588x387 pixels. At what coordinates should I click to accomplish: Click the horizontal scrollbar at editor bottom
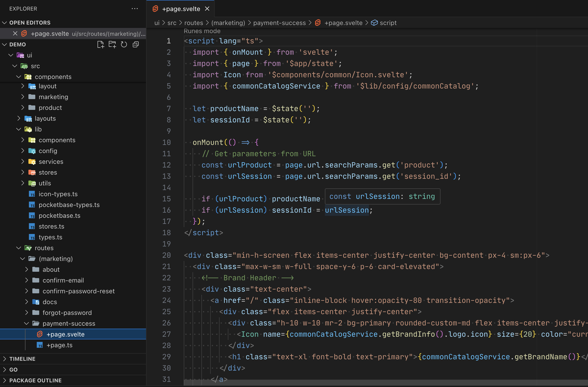(x=385, y=383)
